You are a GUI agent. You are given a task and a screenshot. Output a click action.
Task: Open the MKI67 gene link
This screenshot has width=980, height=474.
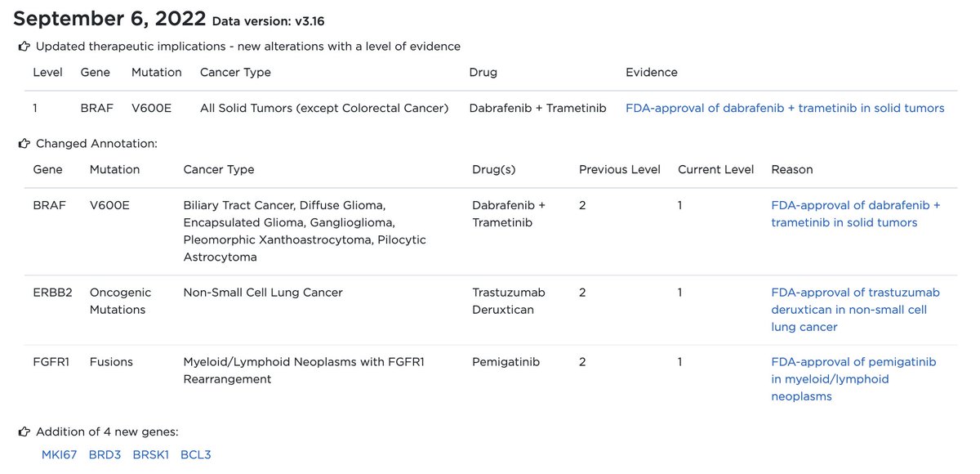click(x=59, y=454)
